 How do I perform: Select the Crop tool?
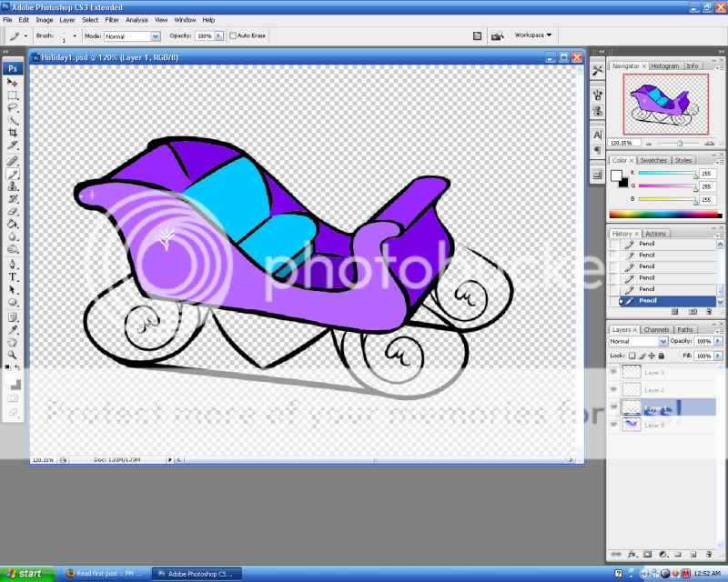13,133
